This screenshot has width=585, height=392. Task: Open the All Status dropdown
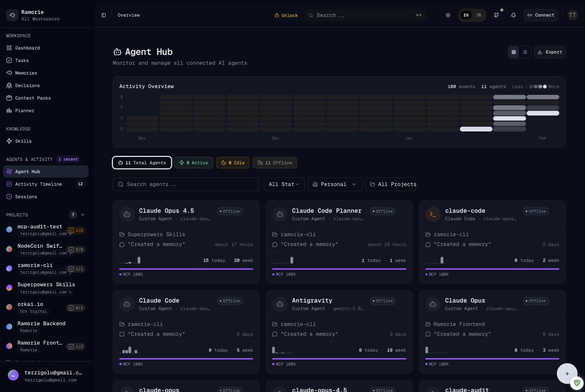(x=284, y=184)
